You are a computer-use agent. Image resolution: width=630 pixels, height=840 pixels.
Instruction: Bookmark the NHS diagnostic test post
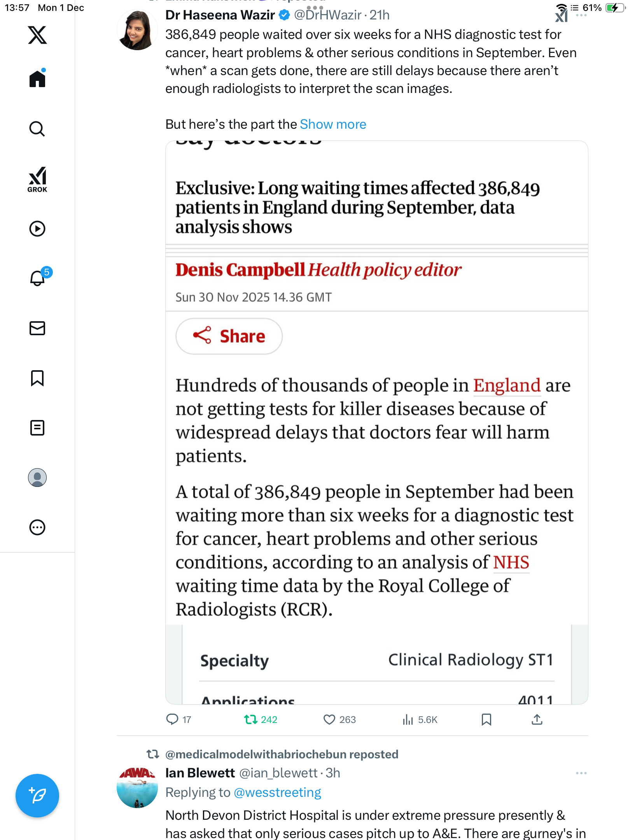click(486, 720)
